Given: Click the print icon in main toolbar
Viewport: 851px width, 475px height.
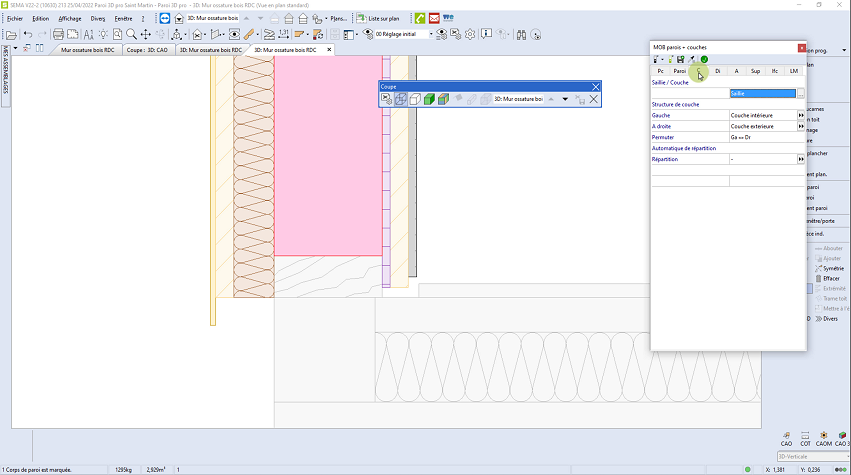Looking at the screenshot, I should point(58,34).
